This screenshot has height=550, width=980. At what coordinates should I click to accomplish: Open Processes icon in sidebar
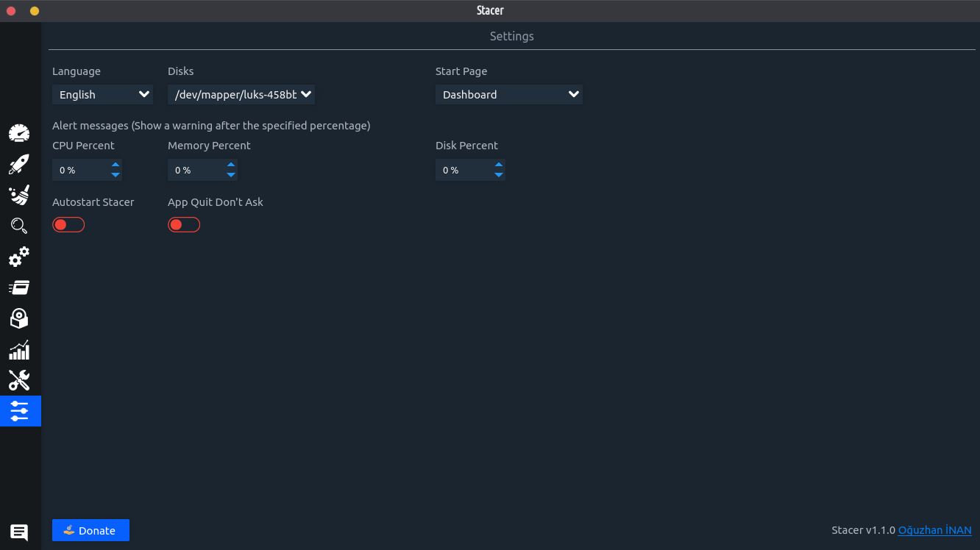tap(19, 287)
